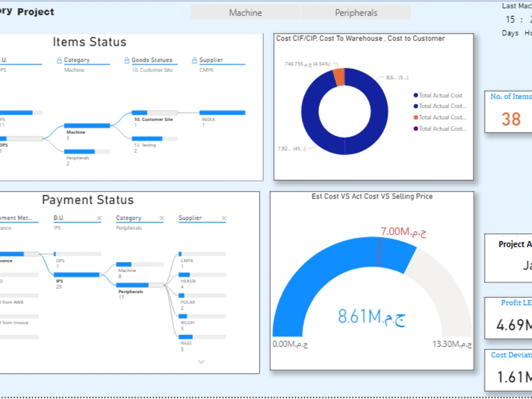Remove the B.U. level with its X icon

(x=99, y=218)
